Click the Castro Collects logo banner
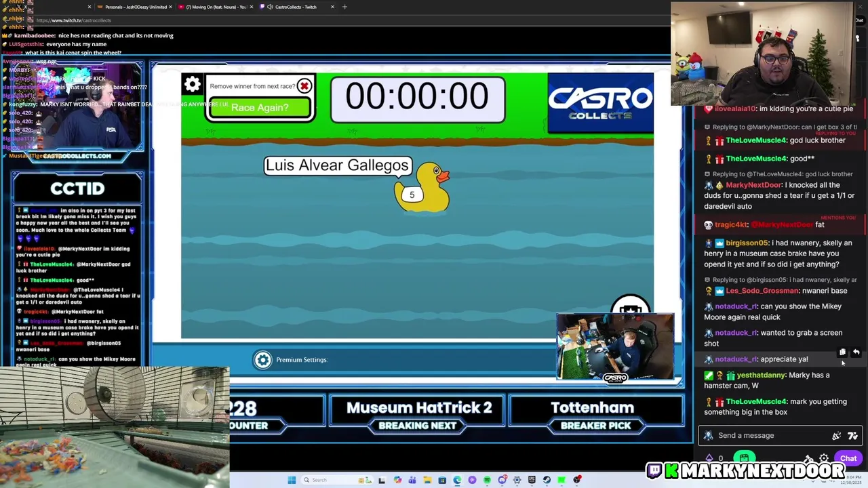Screen dimensions: 868x488 click(600, 102)
